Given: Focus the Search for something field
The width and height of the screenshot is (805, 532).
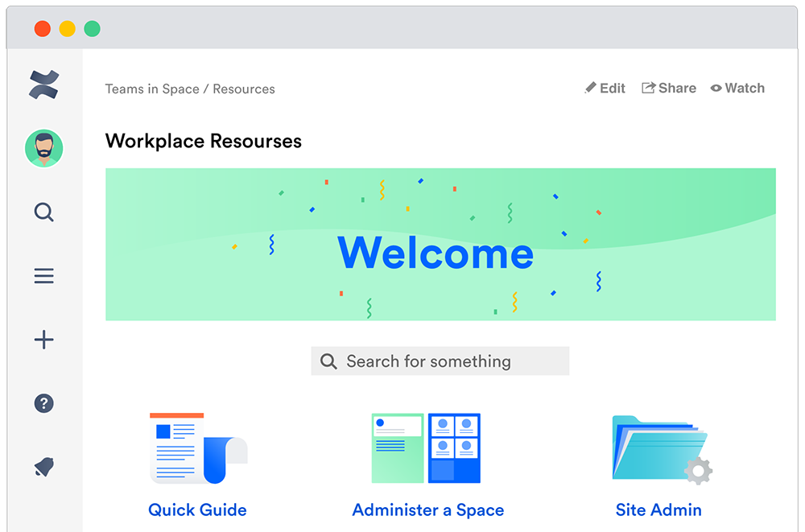Looking at the screenshot, I should pyautogui.click(x=440, y=361).
